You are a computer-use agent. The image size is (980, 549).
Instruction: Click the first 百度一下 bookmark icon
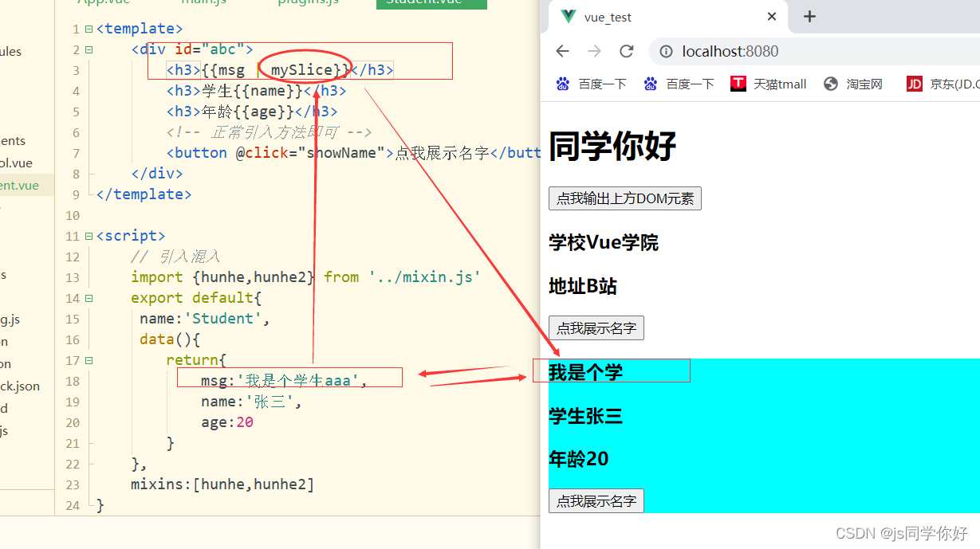tap(561, 84)
